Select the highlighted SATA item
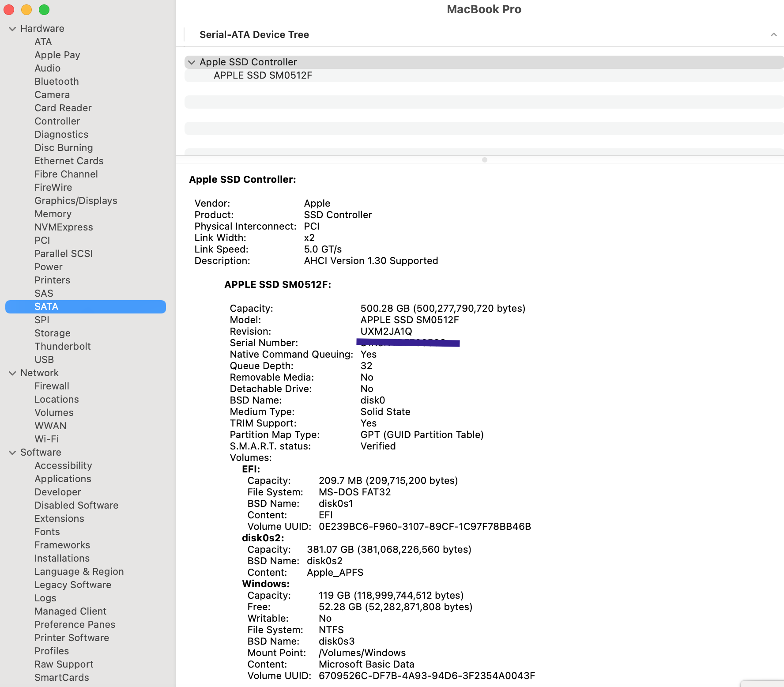This screenshot has width=784, height=687. 86,307
